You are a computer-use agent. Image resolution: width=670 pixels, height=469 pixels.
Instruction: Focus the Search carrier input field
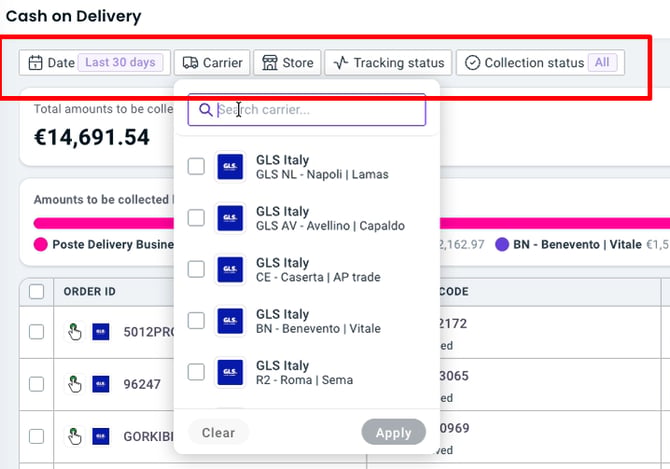(307, 110)
